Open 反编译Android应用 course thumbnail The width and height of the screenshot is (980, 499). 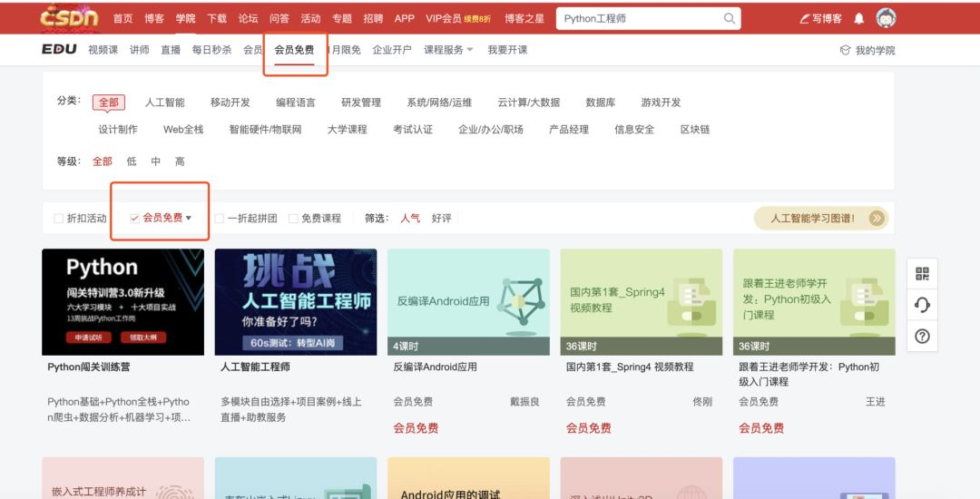(469, 302)
